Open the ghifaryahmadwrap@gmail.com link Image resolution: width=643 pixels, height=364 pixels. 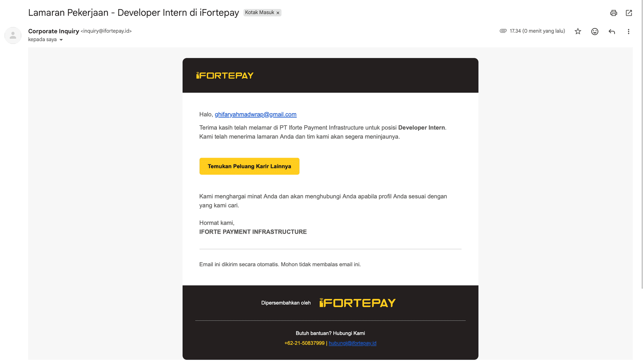(x=256, y=115)
